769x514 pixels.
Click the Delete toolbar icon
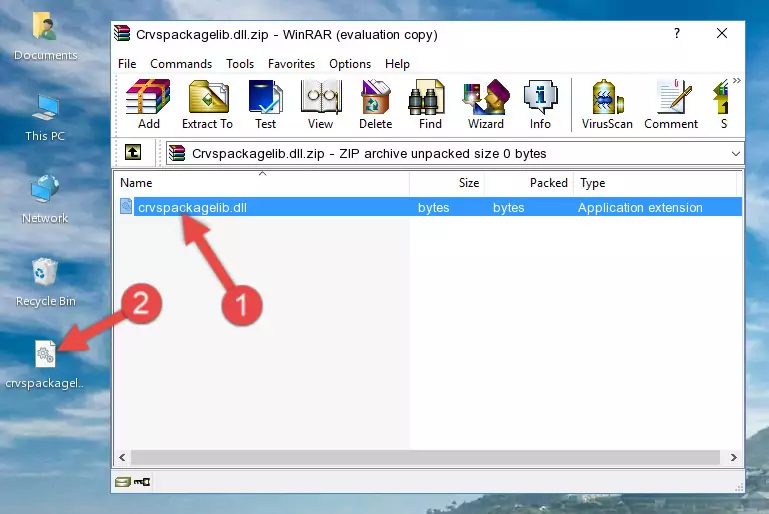coord(376,104)
